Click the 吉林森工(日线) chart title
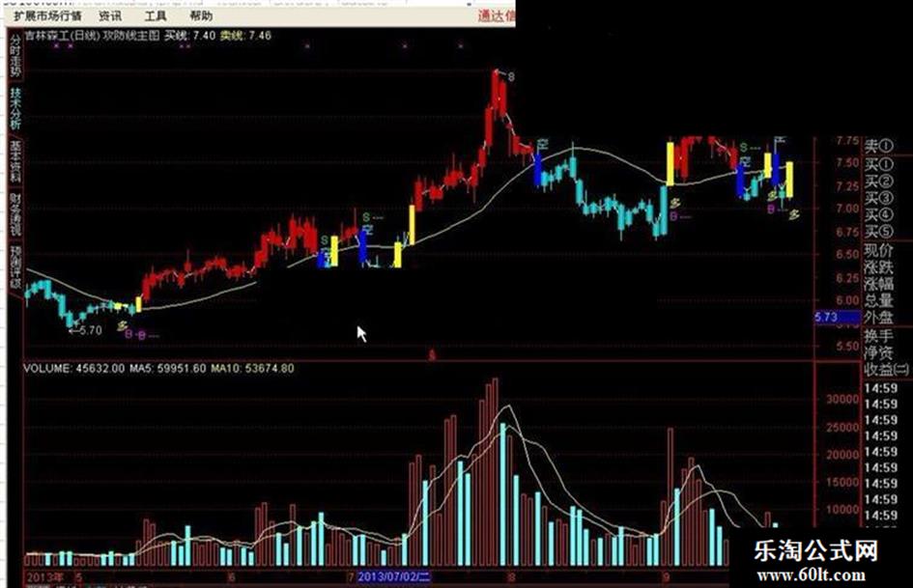This screenshot has width=913, height=588. [x=62, y=36]
